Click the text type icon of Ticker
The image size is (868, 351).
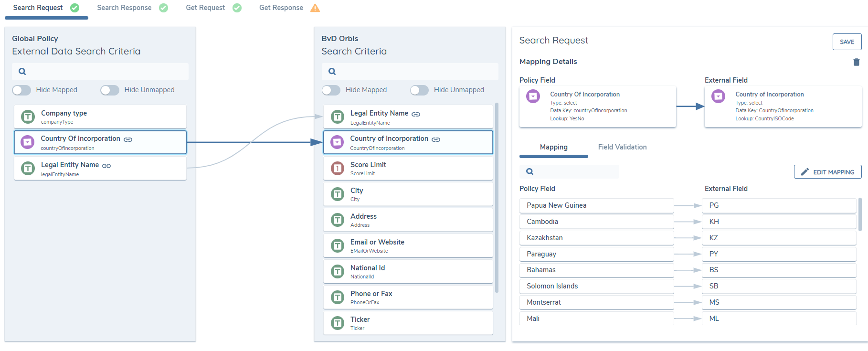point(338,323)
